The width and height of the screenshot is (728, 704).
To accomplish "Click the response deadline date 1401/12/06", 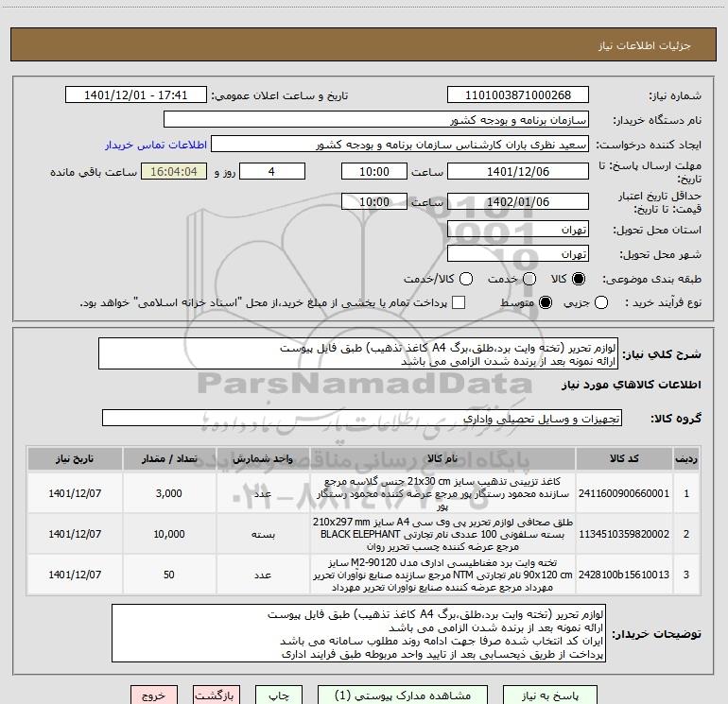I will [x=518, y=171].
